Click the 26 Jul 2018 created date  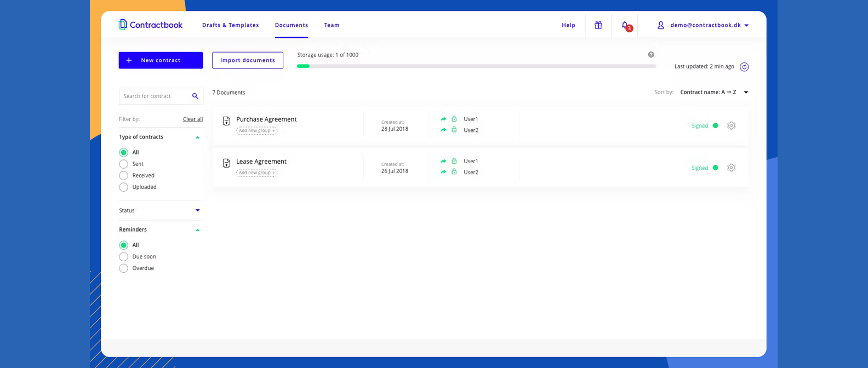click(x=395, y=171)
